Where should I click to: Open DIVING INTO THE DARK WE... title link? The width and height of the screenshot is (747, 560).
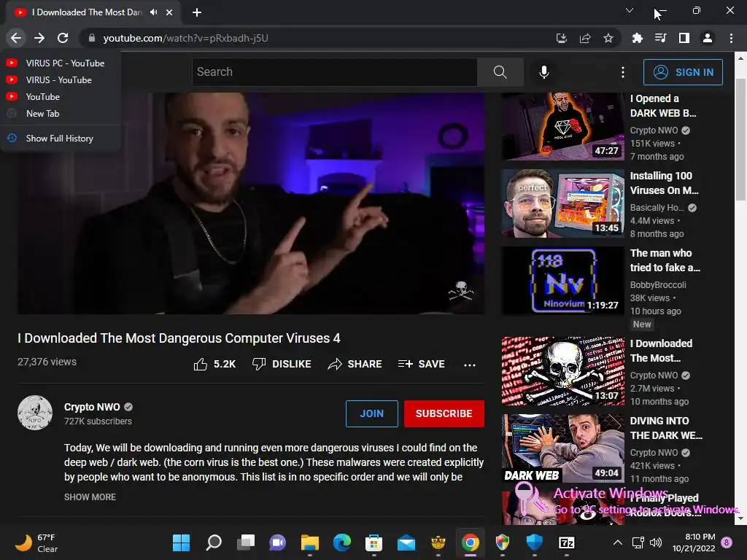[x=666, y=428]
